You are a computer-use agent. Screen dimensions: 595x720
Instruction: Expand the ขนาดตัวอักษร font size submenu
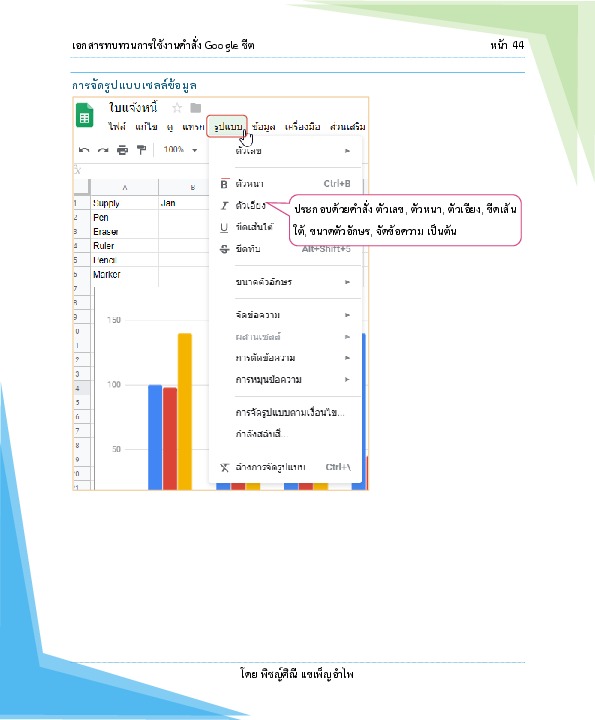click(286, 282)
